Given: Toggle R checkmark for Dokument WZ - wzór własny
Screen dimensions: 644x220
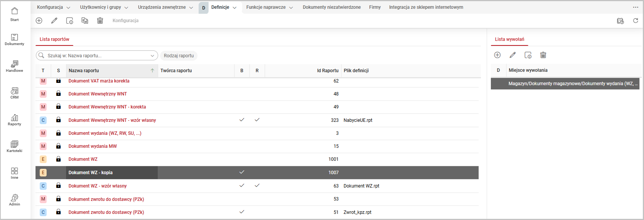Looking at the screenshot, I should [x=257, y=186].
